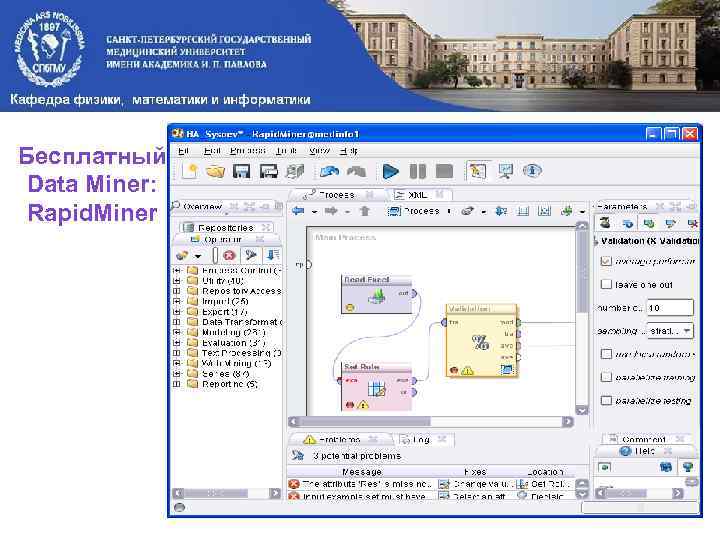
Task: Go back with the blue left arrow
Action: [x=298, y=211]
